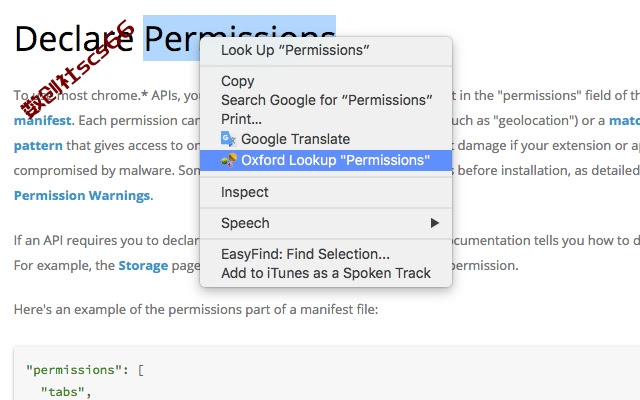
Task: Click the "permissions" code sample line
Action: point(85,370)
